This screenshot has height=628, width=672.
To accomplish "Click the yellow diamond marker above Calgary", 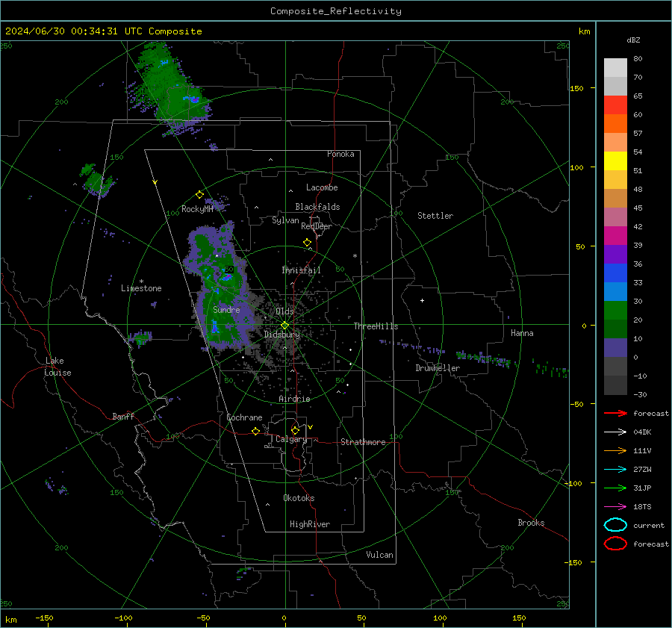I will tap(295, 430).
